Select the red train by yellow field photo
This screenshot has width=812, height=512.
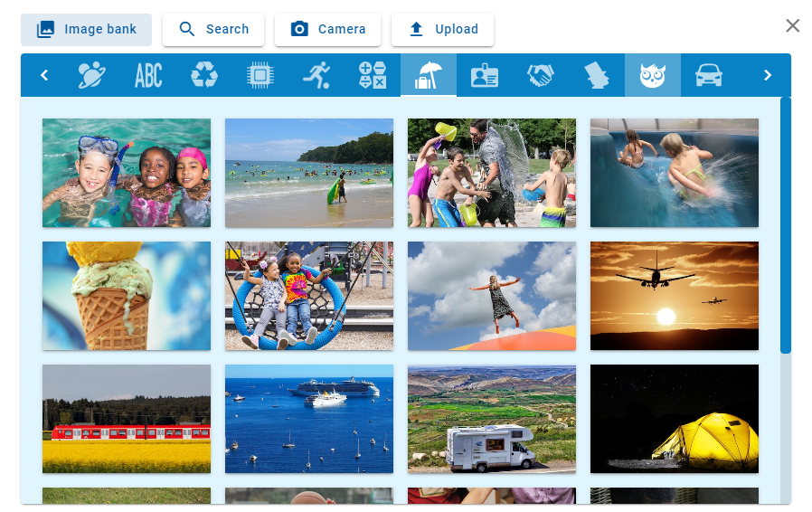tap(127, 419)
